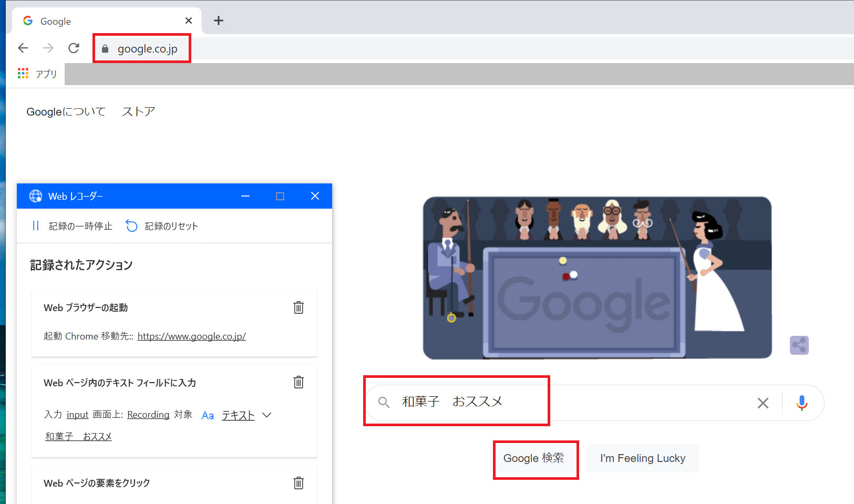The height and width of the screenshot is (504, 854).
Task: Select the Google tab
Action: (x=107, y=21)
